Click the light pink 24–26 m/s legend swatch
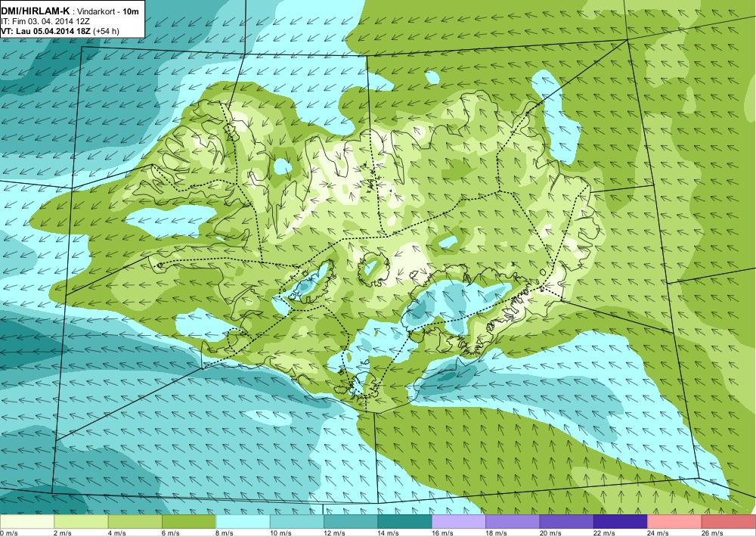This screenshot has height=537, width=756. (675, 522)
